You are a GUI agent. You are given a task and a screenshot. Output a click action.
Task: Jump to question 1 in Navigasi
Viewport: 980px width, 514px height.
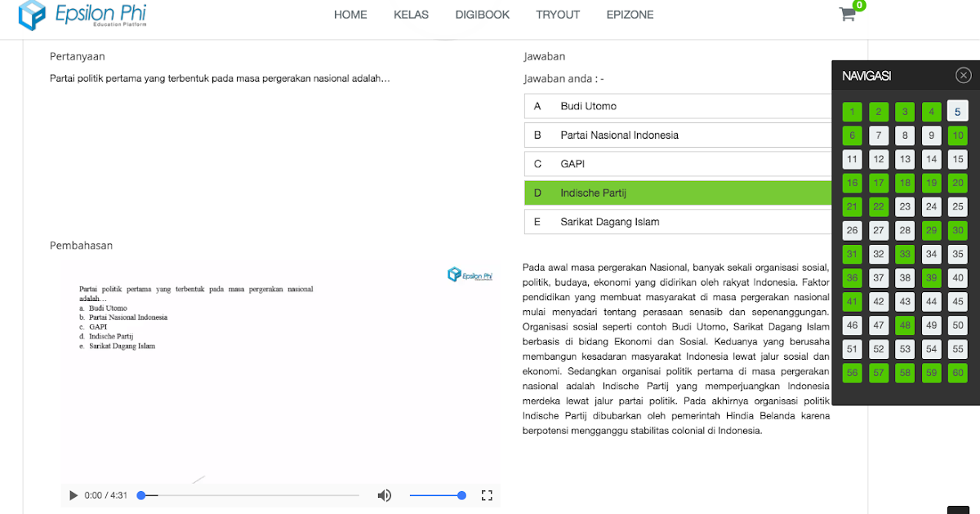click(852, 112)
